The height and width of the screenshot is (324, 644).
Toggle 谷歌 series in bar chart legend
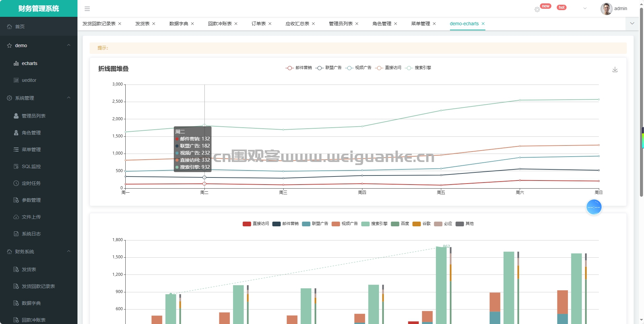click(x=422, y=224)
